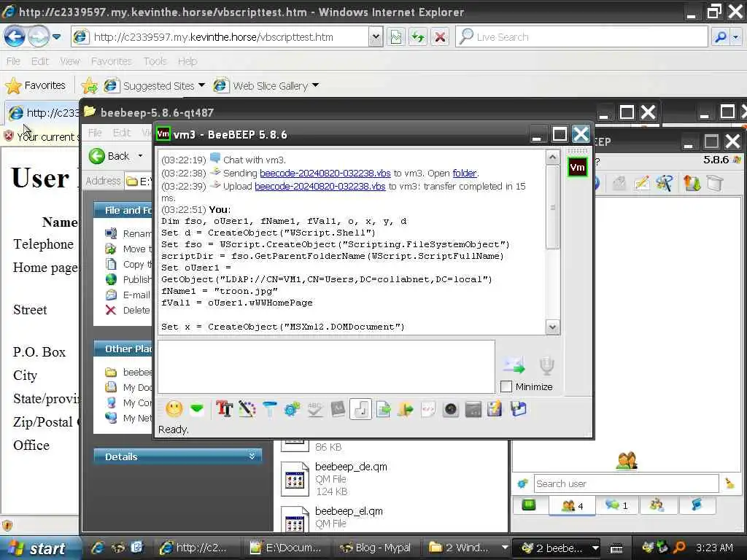The height and width of the screenshot is (560, 747).
Task: Click the broom clear icon beside Search user
Action: (x=729, y=484)
